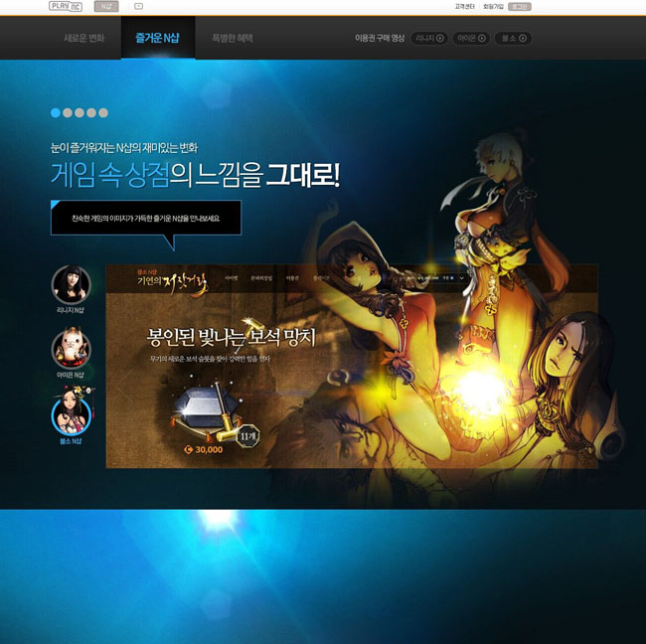Click the N샵 button in top bar
Viewport: 646px width, 644px height.
coord(106,6)
